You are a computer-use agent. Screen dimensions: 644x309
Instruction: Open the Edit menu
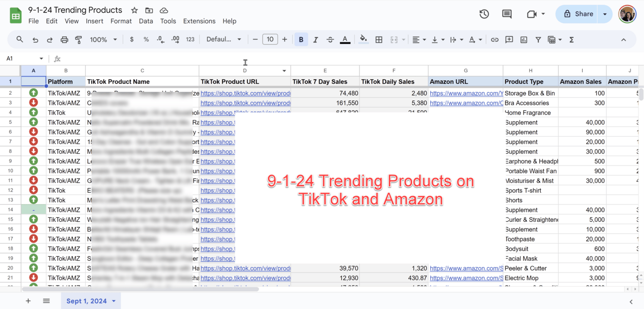(51, 21)
